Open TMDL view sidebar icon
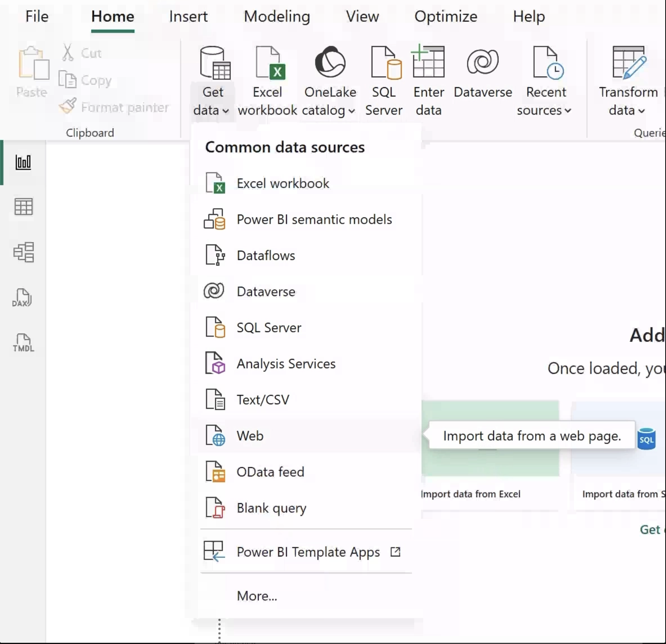 [x=23, y=343]
